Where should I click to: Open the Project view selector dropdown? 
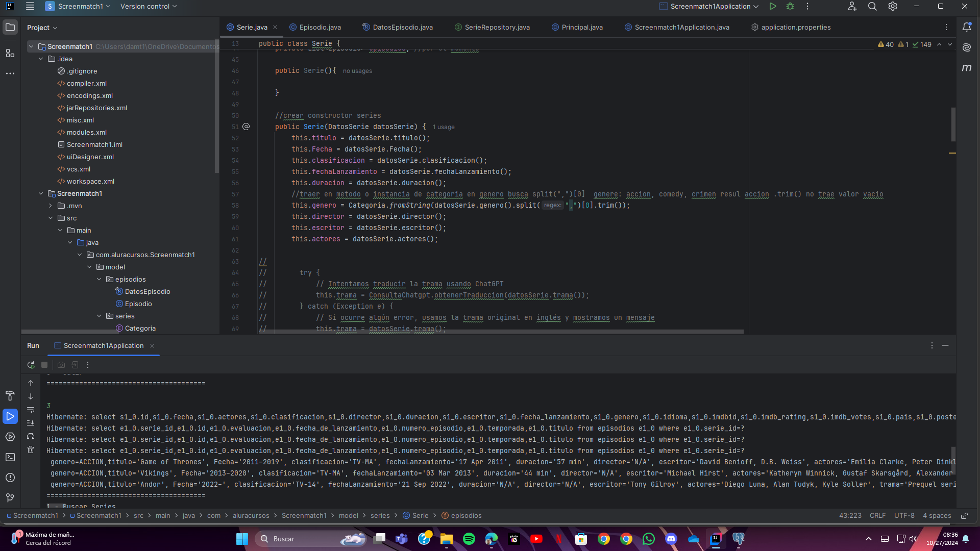point(42,28)
